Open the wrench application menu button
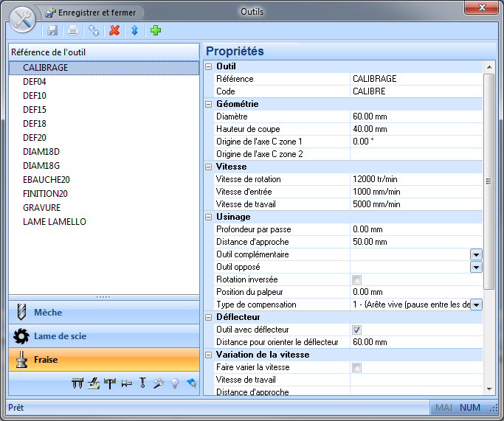 tap(20, 18)
